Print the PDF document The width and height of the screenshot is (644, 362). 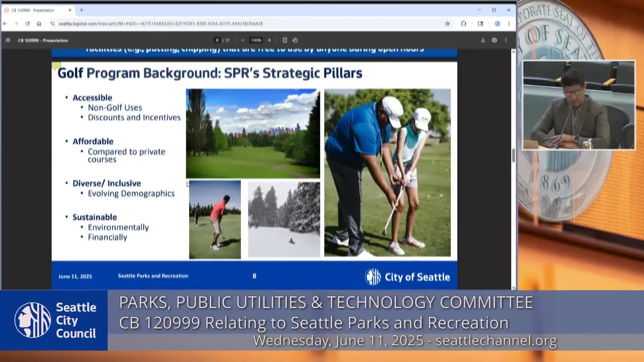click(494, 40)
